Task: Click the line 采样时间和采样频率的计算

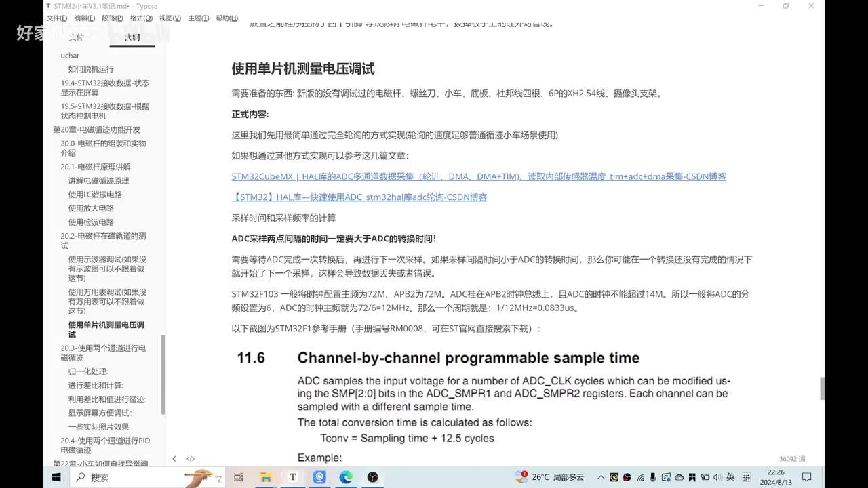Action: pyautogui.click(x=283, y=218)
